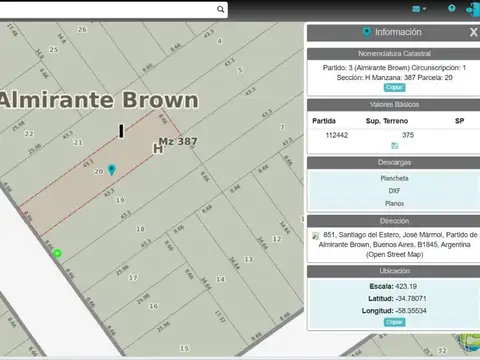Click the blue map pin on parcel 20
480x360 pixels.
[112, 170]
